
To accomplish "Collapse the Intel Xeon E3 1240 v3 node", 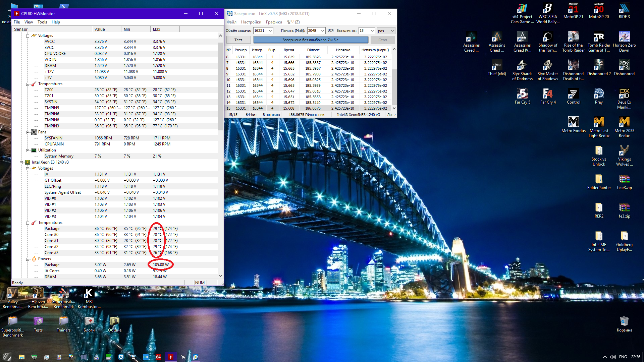I will click(21, 162).
